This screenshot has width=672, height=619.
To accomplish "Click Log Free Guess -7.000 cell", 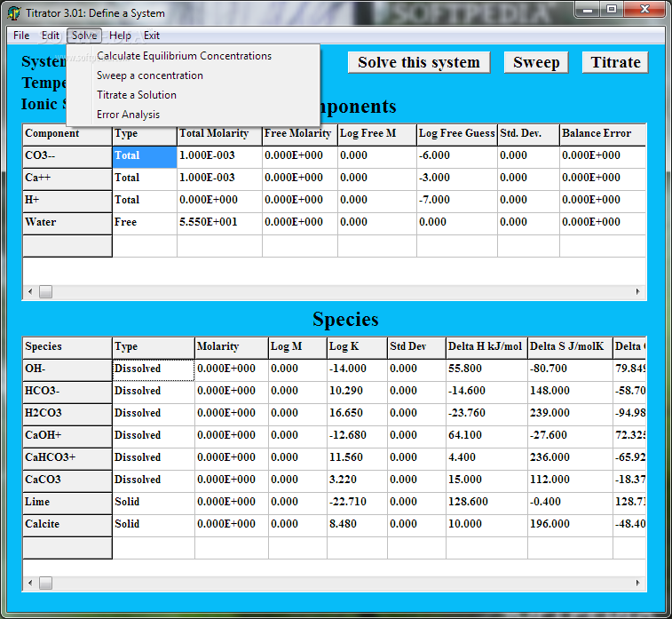I will pyautogui.click(x=457, y=202).
